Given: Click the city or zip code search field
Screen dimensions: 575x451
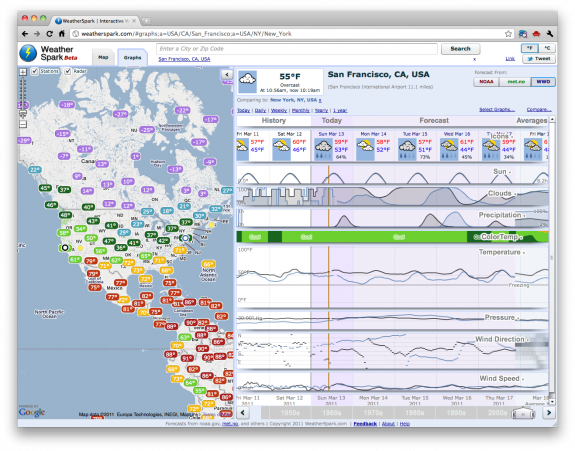Looking at the screenshot, I should 297,49.
